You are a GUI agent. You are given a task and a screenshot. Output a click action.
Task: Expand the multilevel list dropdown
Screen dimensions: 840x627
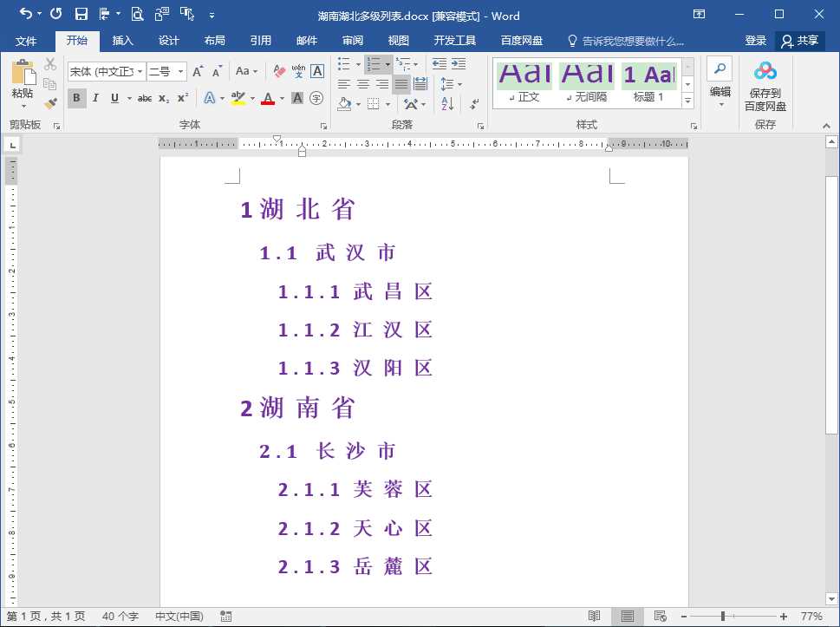coord(415,63)
